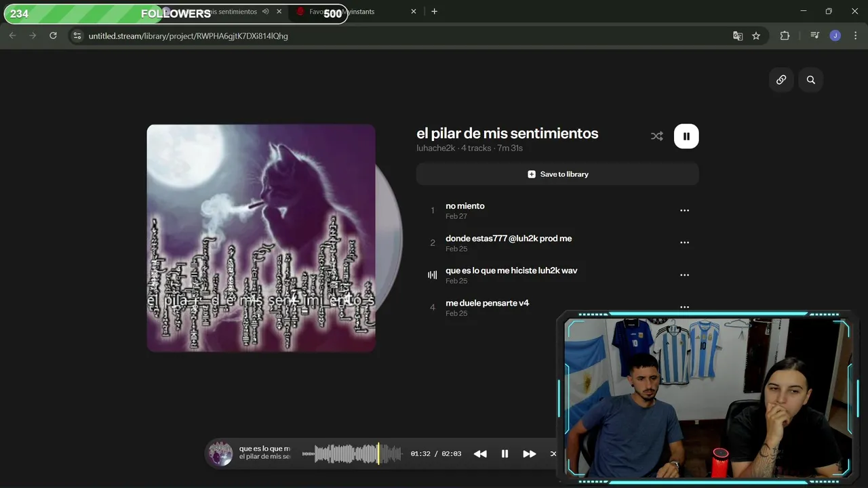Switch to the Myinstants tab
This screenshot has width=868, height=488.
(356, 12)
